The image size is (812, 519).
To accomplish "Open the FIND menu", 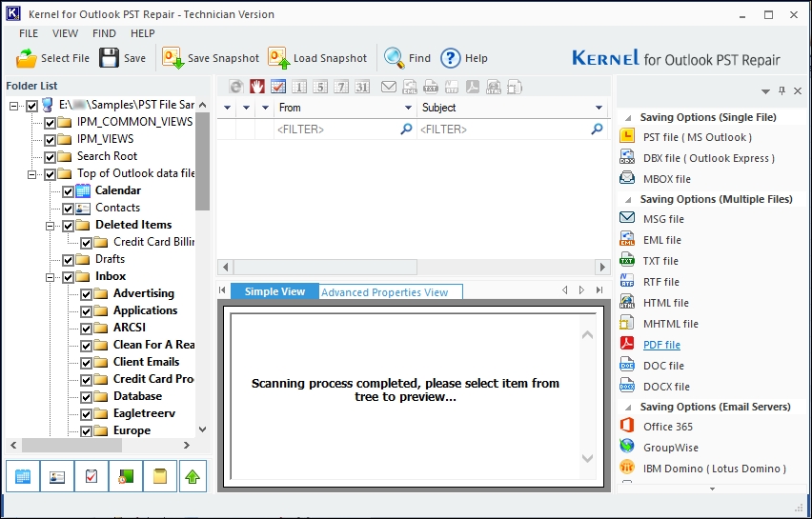I will pyautogui.click(x=104, y=33).
